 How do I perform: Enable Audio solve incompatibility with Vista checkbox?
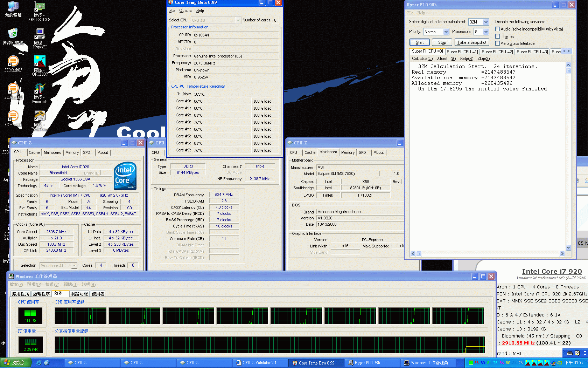[497, 29]
